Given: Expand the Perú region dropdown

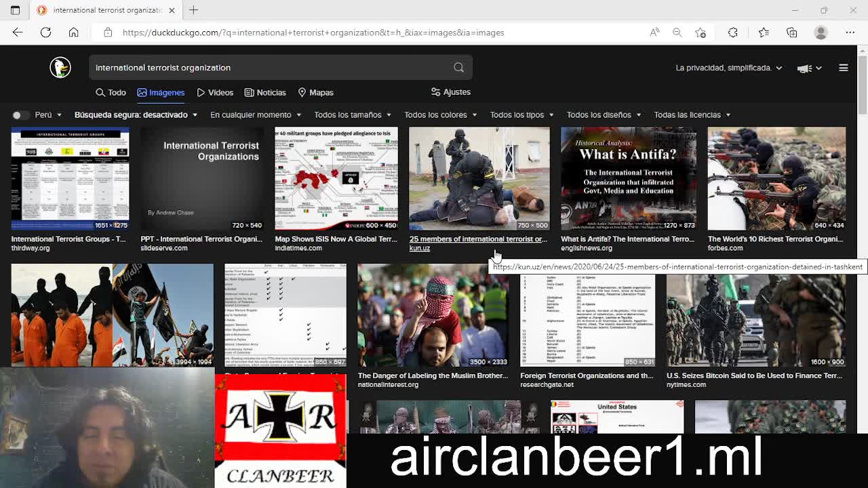Looking at the screenshot, I should (48, 115).
